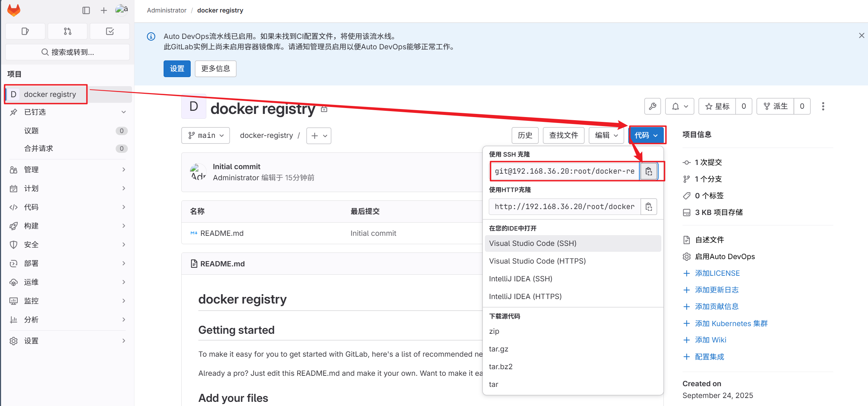Image resolution: width=868 pixels, height=406 pixels.
Task: Click the 搜索或转到 search field
Action: coord(67,52)
